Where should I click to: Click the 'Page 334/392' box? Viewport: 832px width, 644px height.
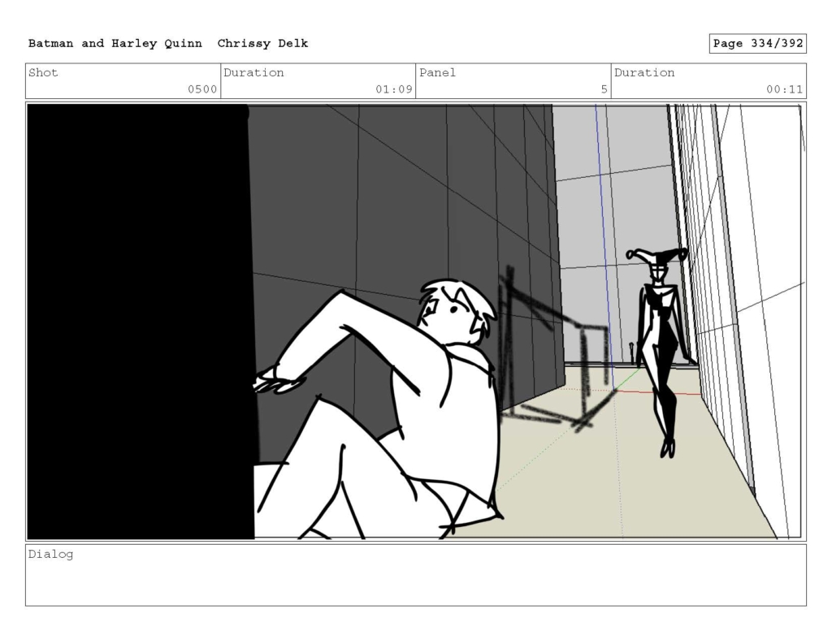click(x=758, y=44)
